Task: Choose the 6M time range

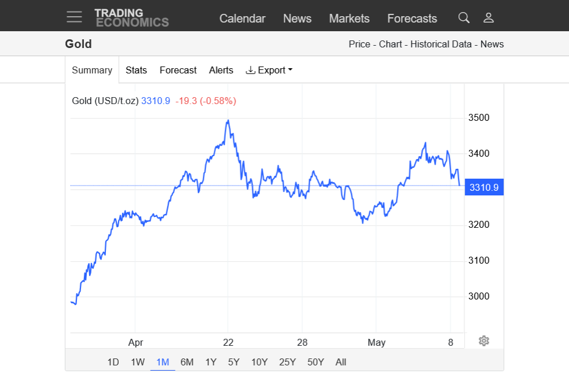Action: click(187, 362)
